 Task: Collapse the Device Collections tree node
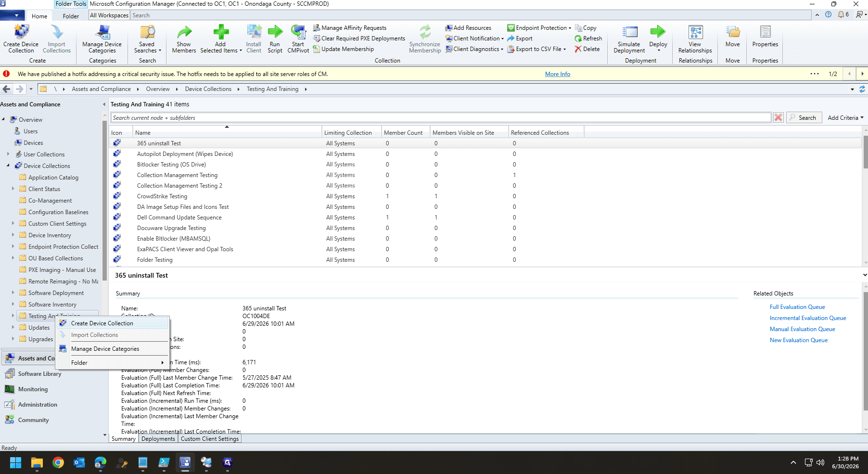click(8, 166)
